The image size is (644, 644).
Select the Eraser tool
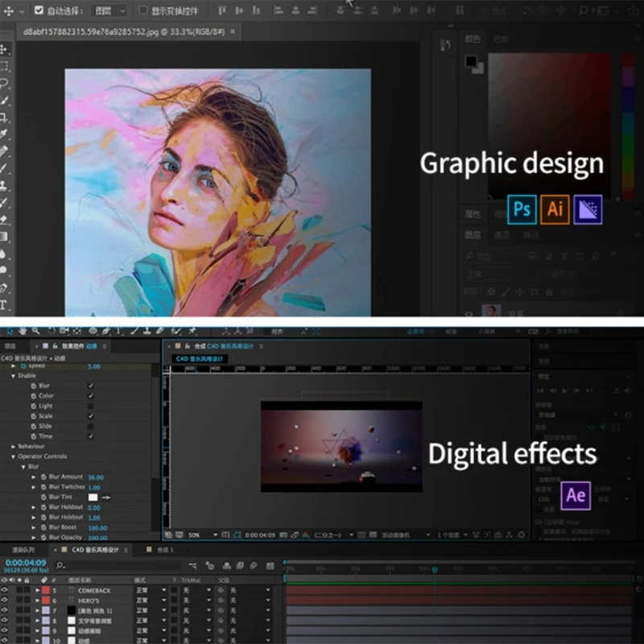[5, 219]
